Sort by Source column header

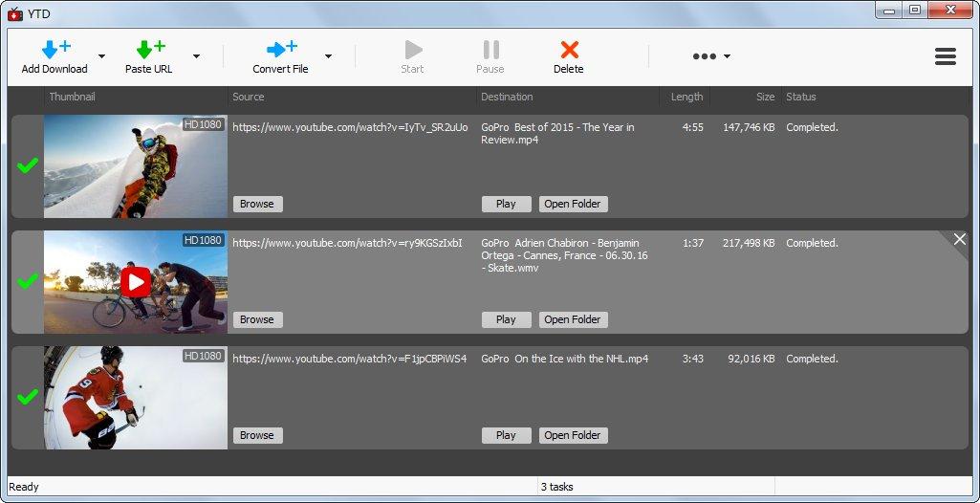click(249, 97)
